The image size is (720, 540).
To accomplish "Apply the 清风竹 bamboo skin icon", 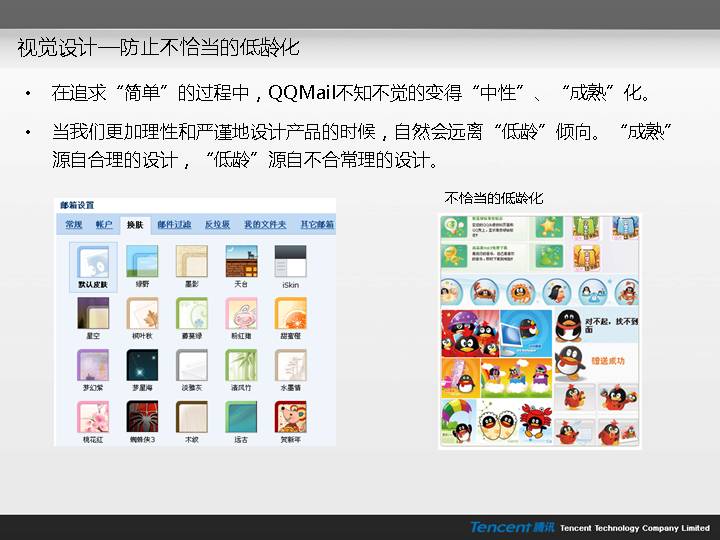I will point(240,365).
